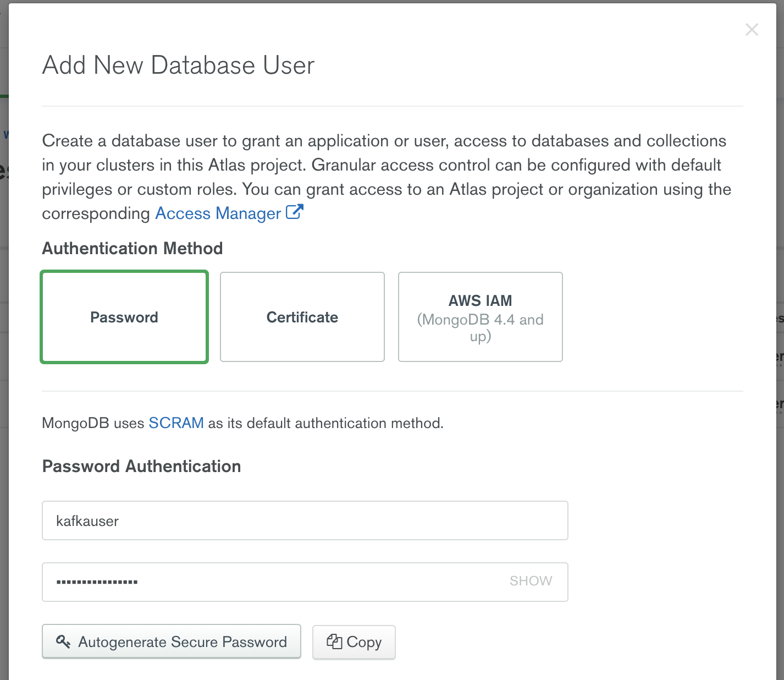Click the key icon on Autogenerate button

(63, 641)
